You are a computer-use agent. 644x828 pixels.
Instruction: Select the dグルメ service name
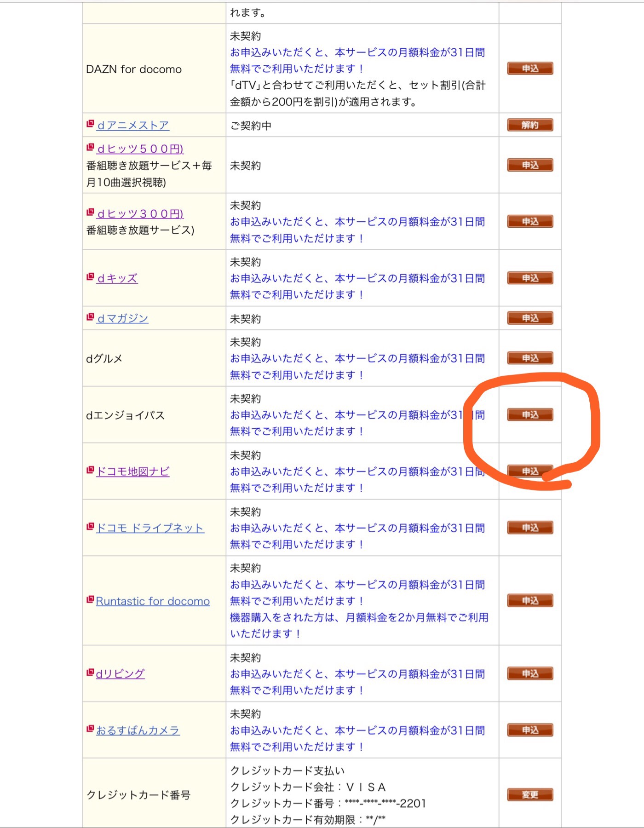[x=104, y=359]
